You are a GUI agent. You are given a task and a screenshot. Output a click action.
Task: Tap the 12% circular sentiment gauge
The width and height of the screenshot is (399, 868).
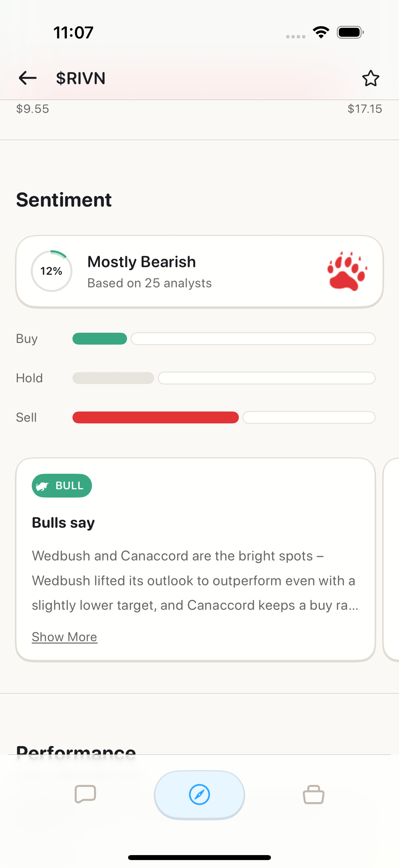(51, 271)
